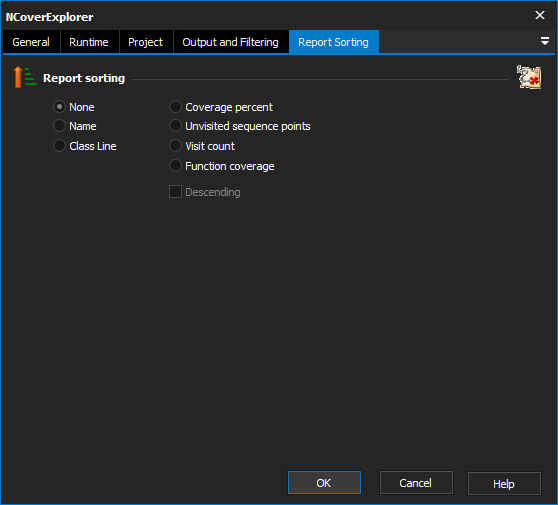The width and height of the screenshot is (558, 505).
Task: Close the NCoverExplorer dialog
Action: 540,15
